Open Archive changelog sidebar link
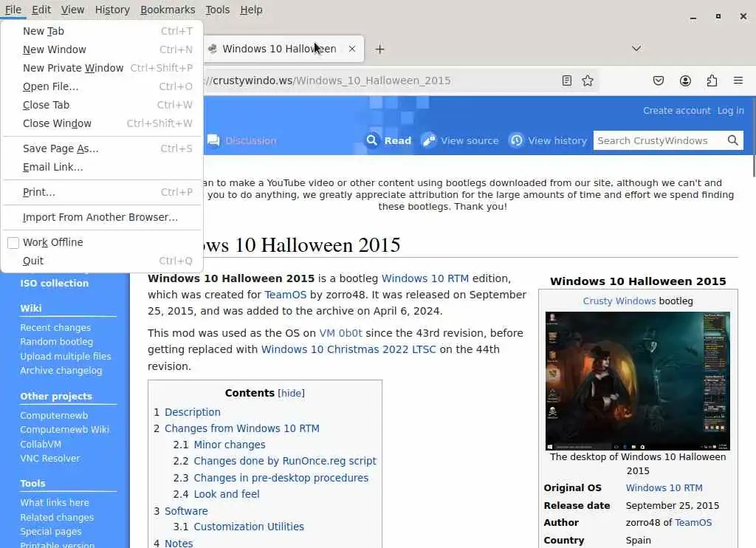756x548 pixels. [x=61, y=371]
